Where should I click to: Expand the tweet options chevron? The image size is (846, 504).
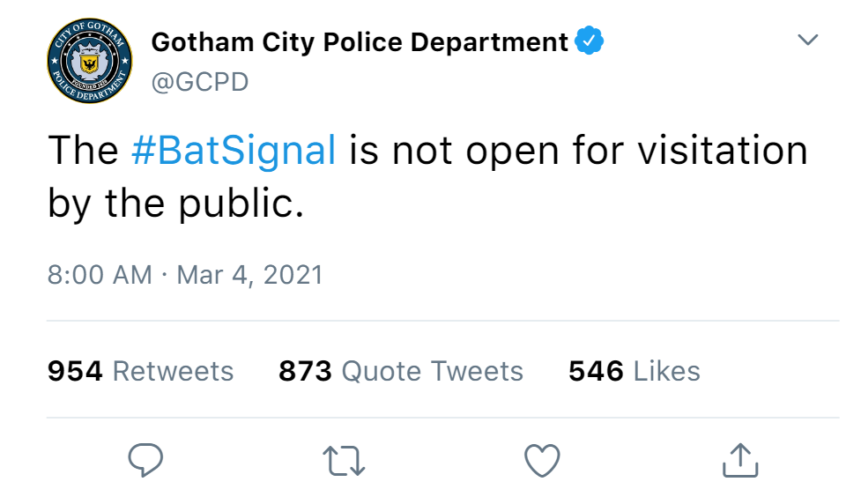(x=808, y=40)
